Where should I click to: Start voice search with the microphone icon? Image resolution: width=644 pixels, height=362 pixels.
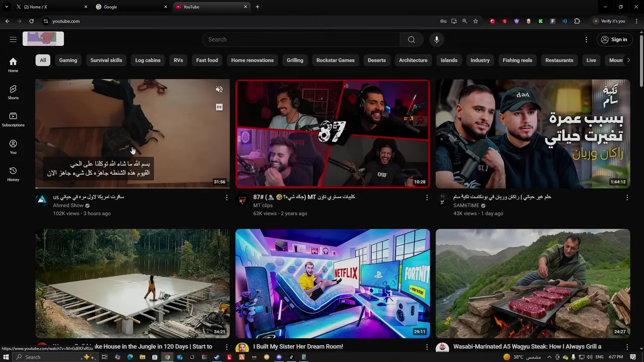(437, 40)
